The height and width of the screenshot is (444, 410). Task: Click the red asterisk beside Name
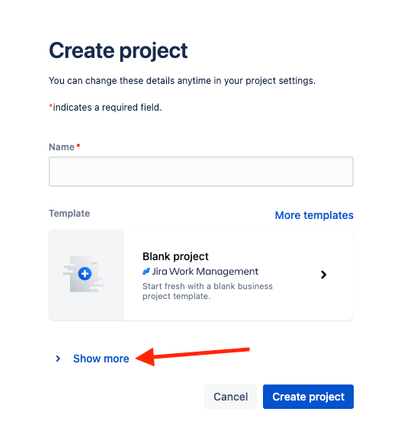click(x=78, y=145)
